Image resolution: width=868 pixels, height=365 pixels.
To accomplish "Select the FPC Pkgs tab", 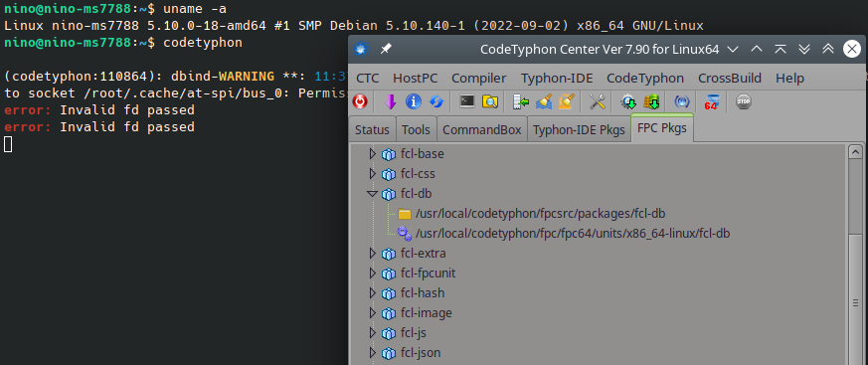I will coord(662,128).
